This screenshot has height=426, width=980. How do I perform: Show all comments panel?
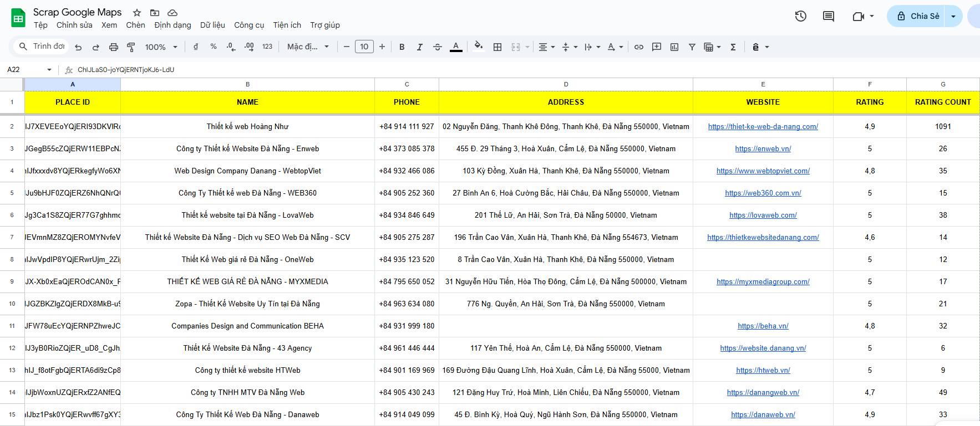[829, 16]
